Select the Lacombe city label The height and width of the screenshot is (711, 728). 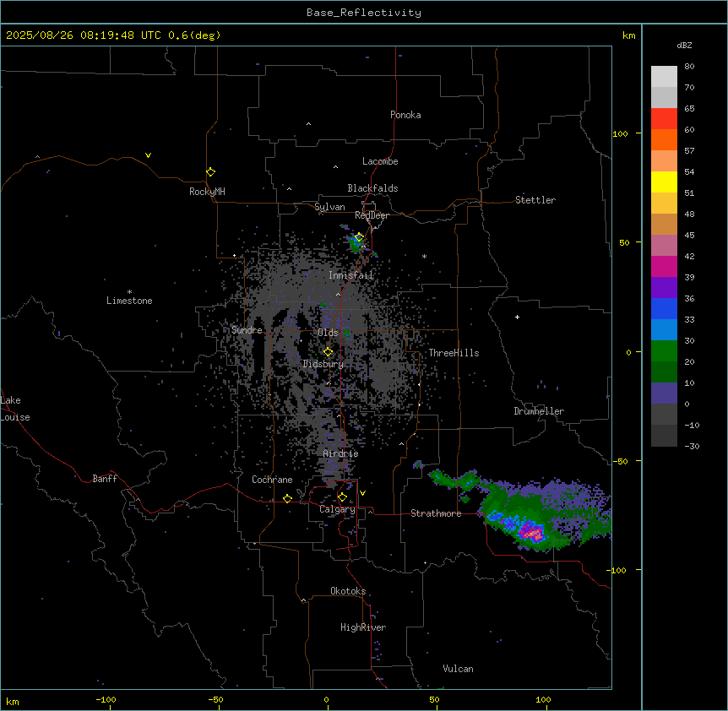click(380, 161)
